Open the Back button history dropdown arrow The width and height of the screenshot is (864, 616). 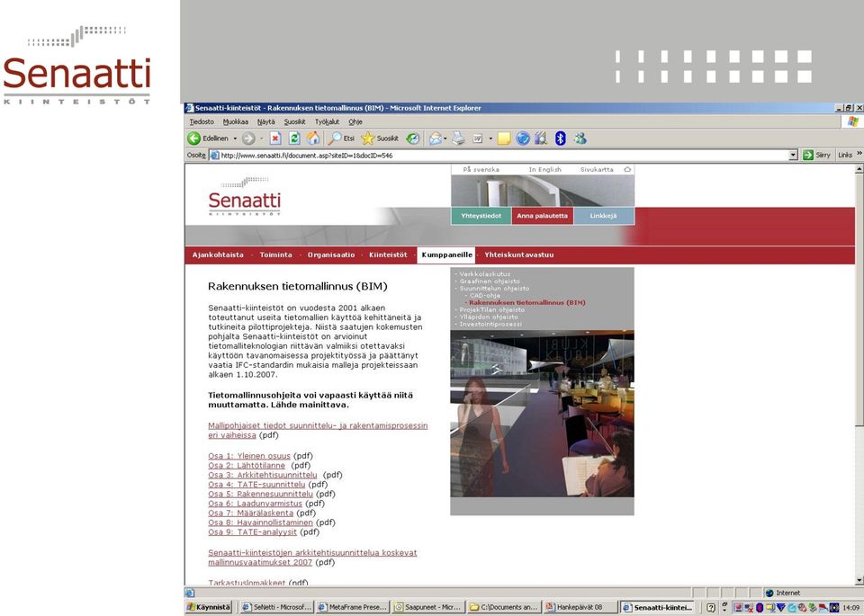[235, 138]
